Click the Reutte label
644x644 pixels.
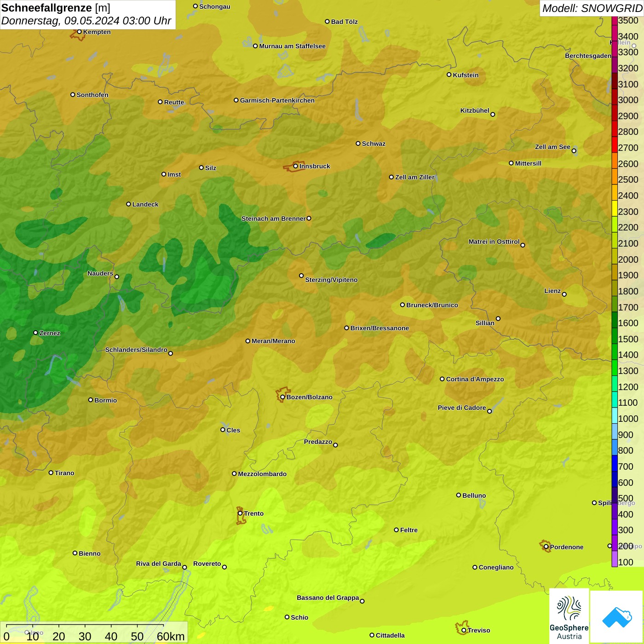174,102
